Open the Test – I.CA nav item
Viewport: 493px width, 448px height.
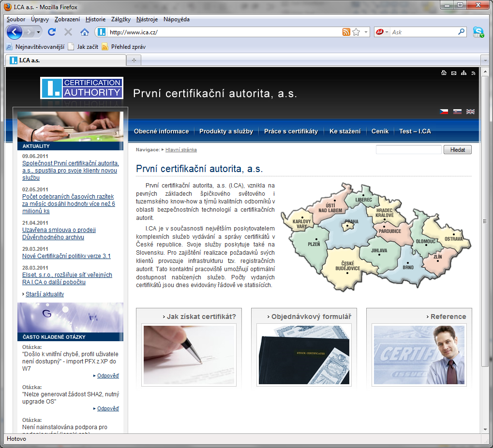pos(415,131)
